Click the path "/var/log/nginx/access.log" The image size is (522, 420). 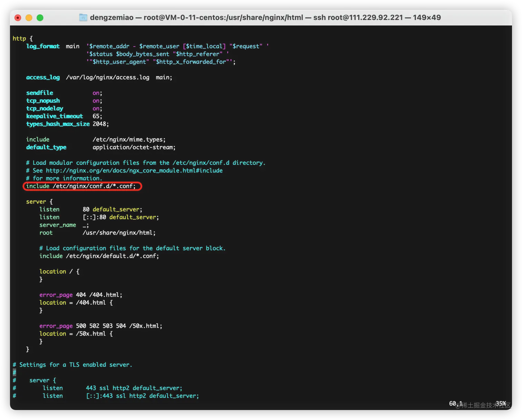[108, 77]
